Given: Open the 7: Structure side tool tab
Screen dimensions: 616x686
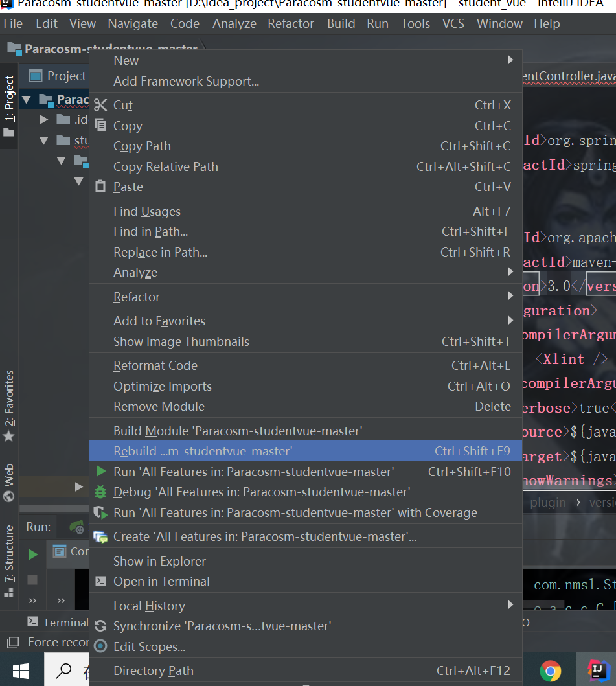Looking at the screenshot, I should tap(9, 562).
